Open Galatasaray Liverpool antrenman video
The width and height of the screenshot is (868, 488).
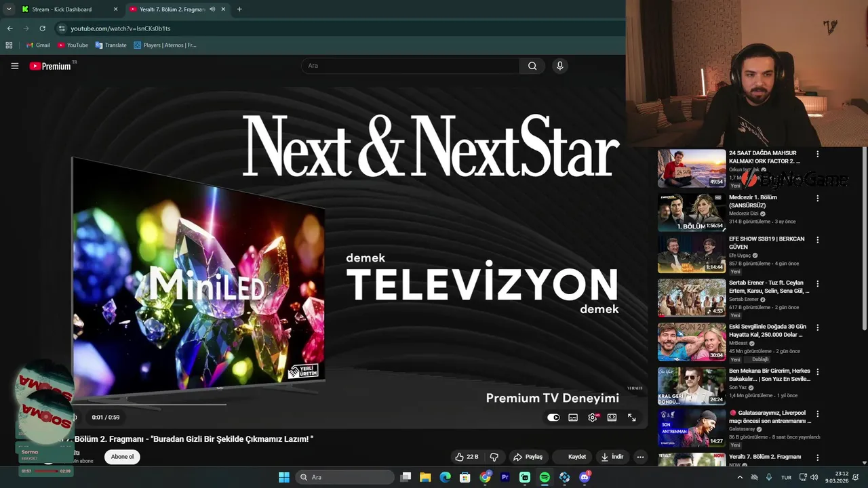point(692,428)
